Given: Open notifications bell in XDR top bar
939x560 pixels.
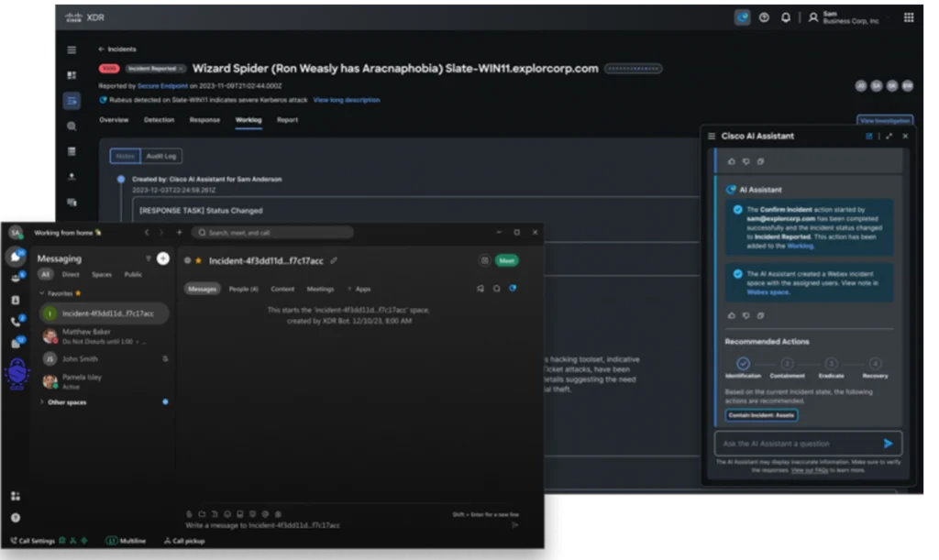Looking at the screenshot, I should pos(786,17).
